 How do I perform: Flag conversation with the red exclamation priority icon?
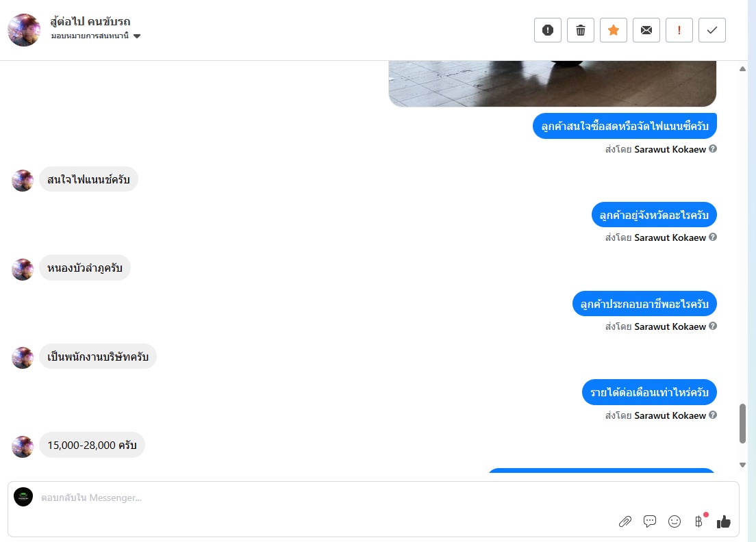pyautogui.click(x=679, y=30)
